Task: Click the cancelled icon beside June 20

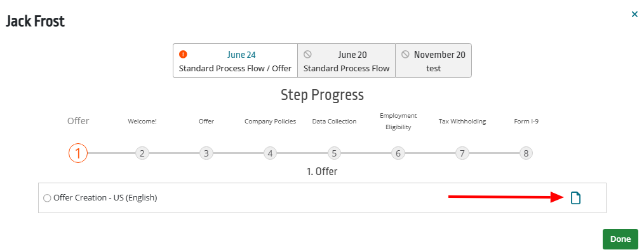Action: point(307,54)
